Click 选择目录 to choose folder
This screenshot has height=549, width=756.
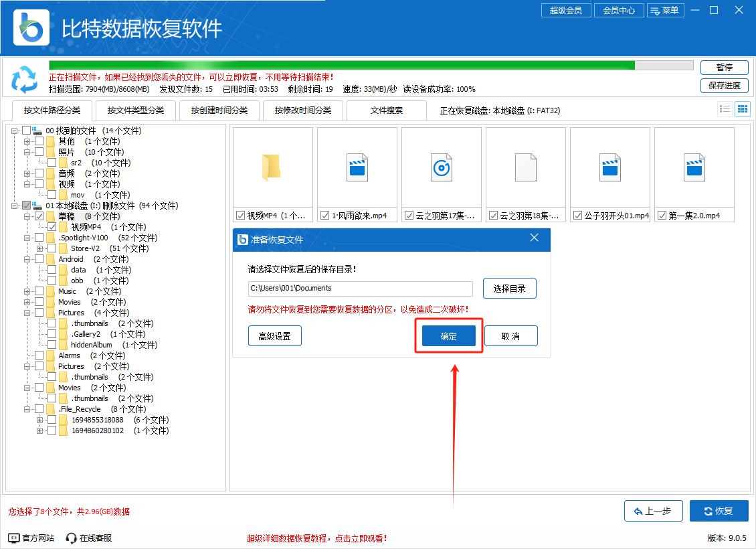pyautogui.click(x=509, y=289)
